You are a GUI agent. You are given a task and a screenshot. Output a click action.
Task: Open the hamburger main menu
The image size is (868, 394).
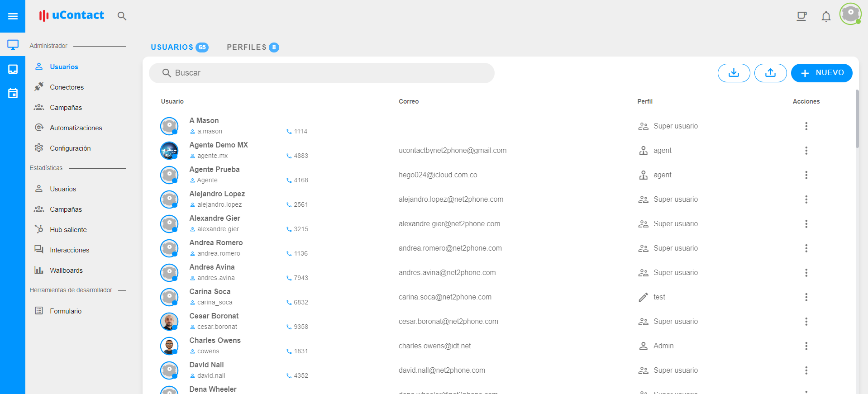click(x=13, y=16)
